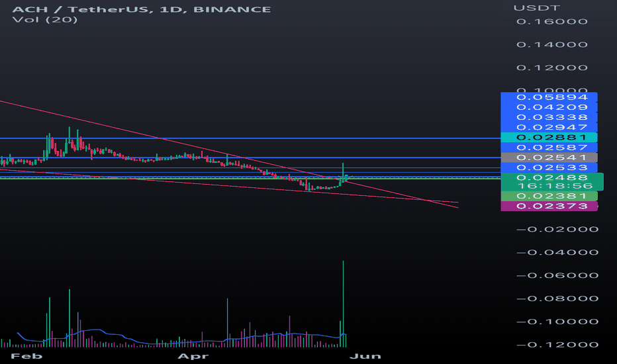Click the 0.05894 price label

pyautogui.click(x=549, y=97)
